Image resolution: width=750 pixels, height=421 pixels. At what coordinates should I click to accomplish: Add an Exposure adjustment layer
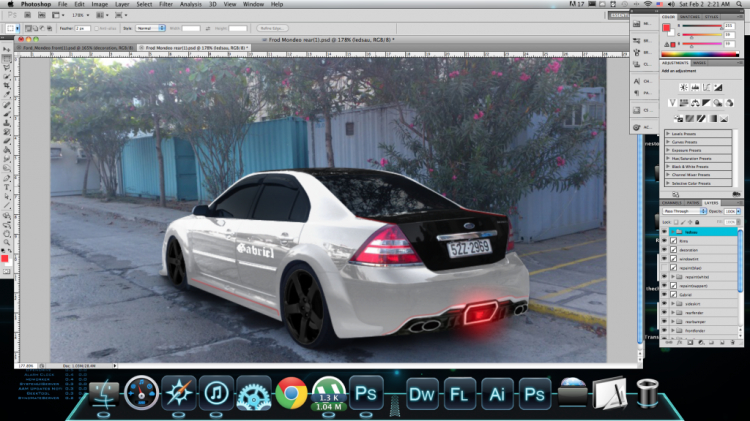point(718,87)
